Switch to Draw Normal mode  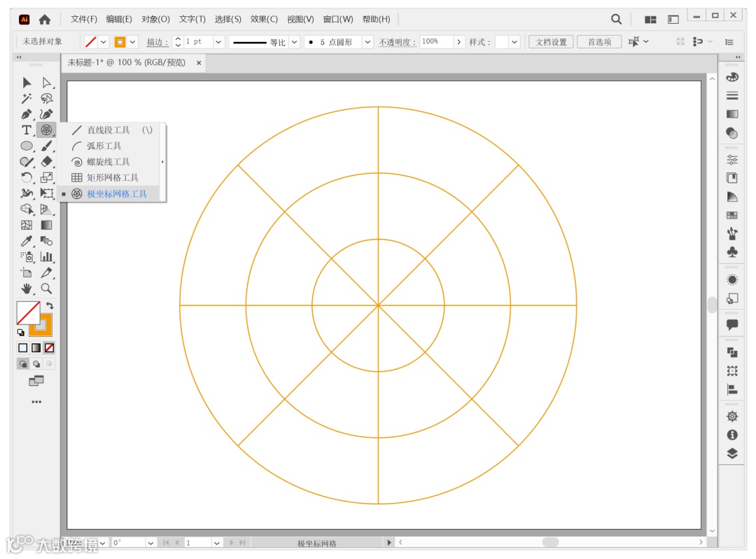(x=23, y=364)
